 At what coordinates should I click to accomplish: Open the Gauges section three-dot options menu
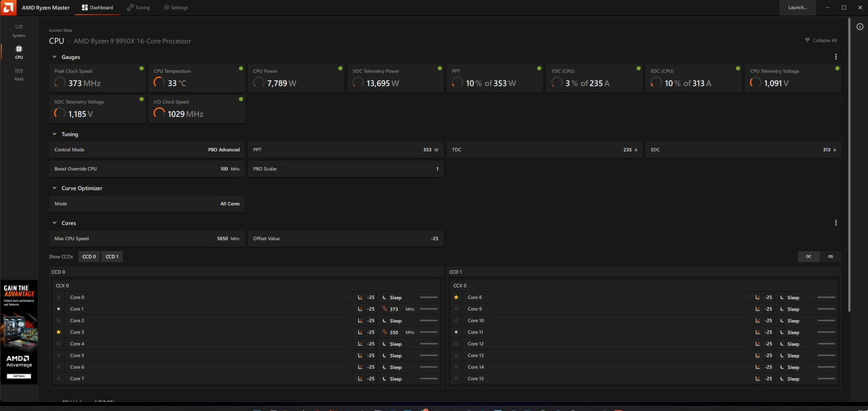pyautogui.click(x=835, y=57)
